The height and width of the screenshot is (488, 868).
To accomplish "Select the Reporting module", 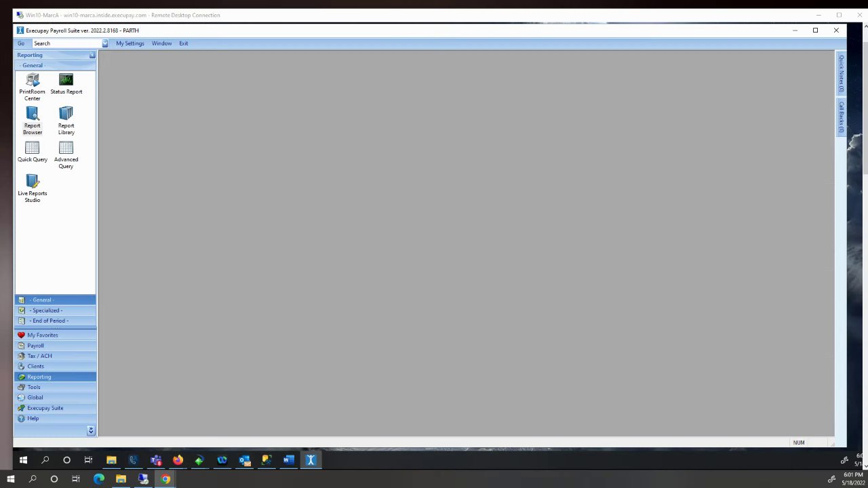I will [x=55, y=377].
